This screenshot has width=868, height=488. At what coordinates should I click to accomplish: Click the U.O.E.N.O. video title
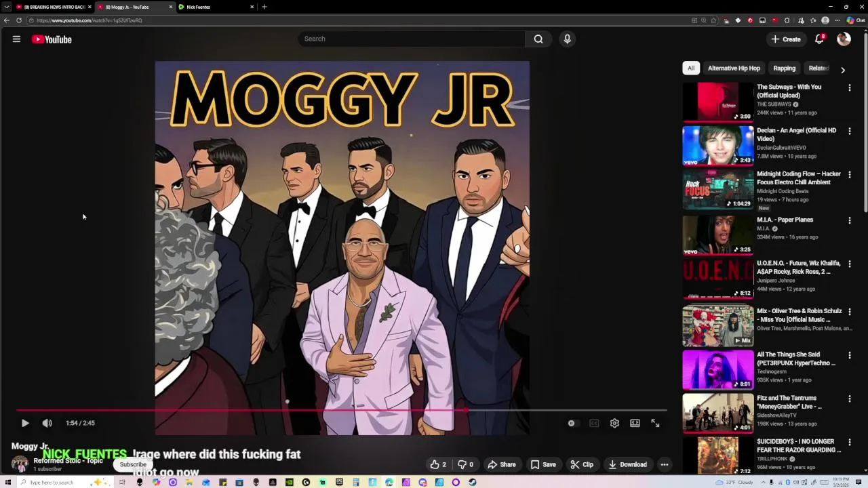(x=798, y=267)
